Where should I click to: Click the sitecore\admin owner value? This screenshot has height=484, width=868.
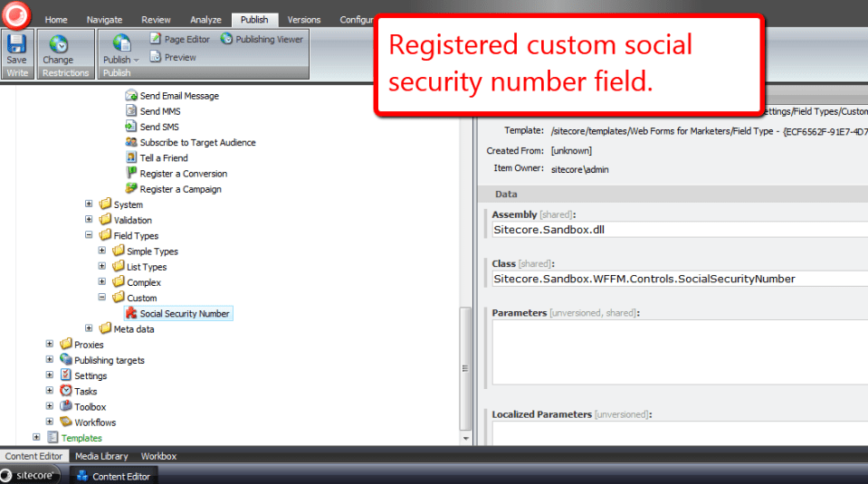tap(579, 169)
